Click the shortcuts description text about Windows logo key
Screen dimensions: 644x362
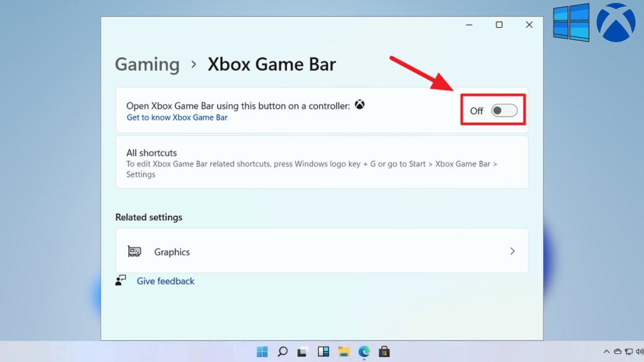[312, 169]
